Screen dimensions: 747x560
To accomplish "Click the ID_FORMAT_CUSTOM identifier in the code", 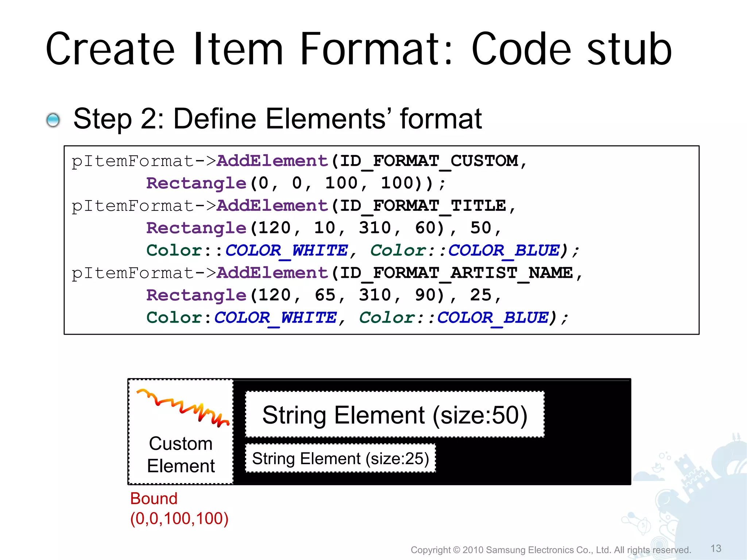I will point(429,161).
